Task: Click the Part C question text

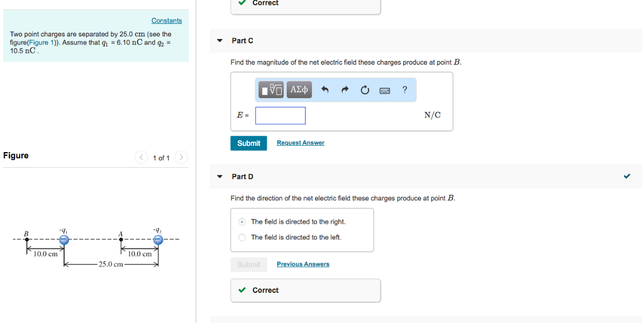Action: point(346,62)
